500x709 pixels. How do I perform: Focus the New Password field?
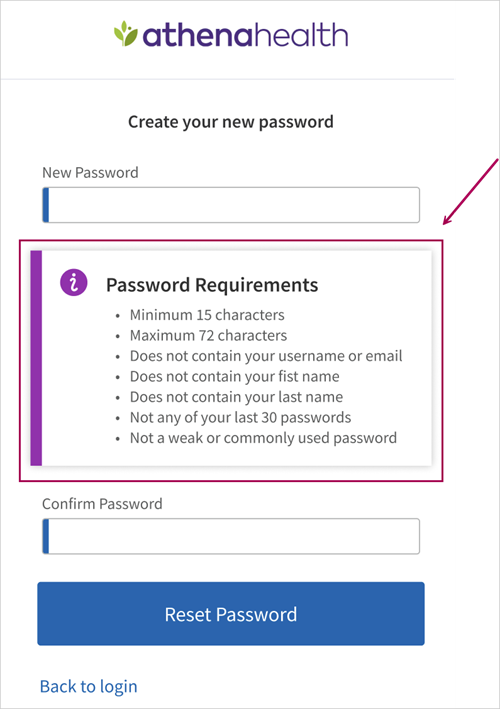(x=231, y=205)
